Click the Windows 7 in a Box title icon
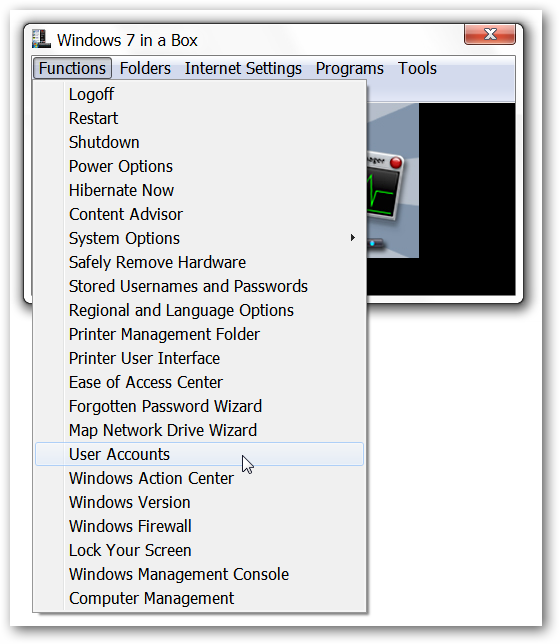The width and height of the screenshot is (560, 644). tap(41, 39)
